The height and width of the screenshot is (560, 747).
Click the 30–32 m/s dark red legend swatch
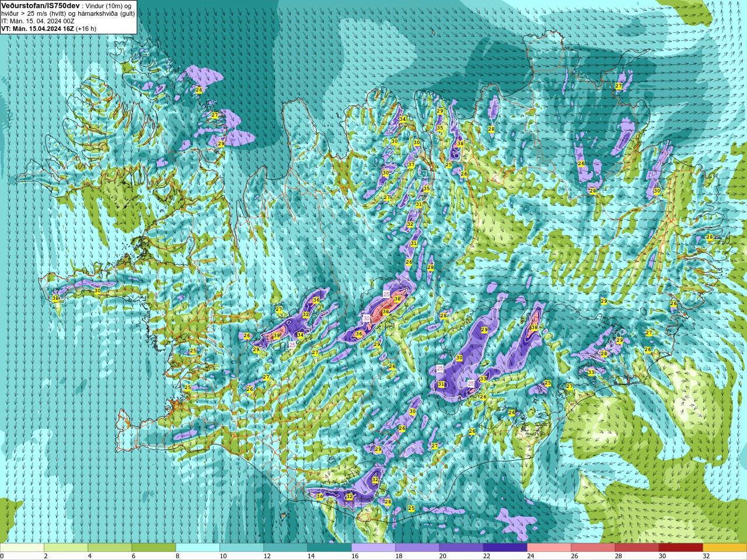[x=681, y=548]
